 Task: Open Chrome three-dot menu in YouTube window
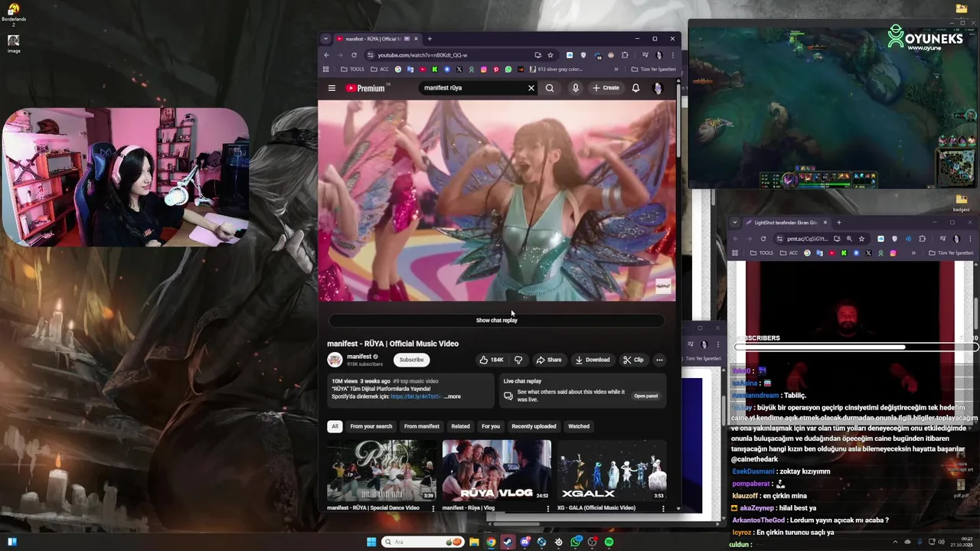(672, 55)
